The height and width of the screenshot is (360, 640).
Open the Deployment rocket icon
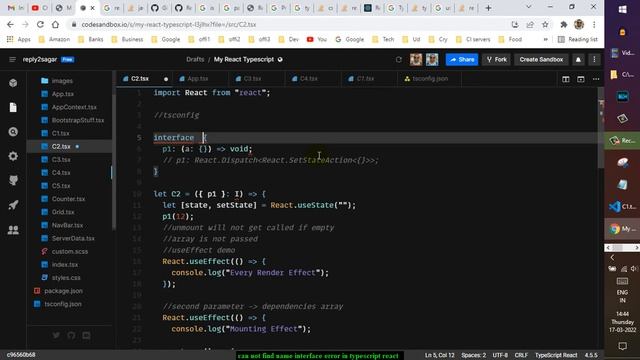13,205
